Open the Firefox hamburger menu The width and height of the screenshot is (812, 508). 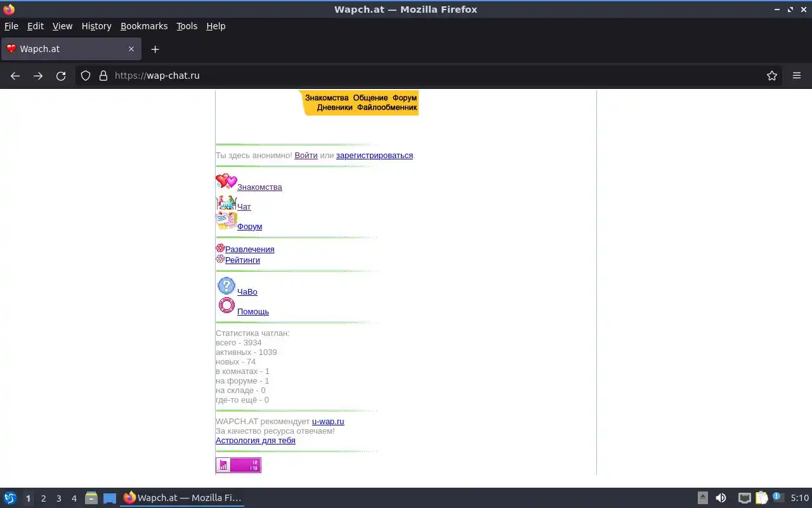[797, 76]
